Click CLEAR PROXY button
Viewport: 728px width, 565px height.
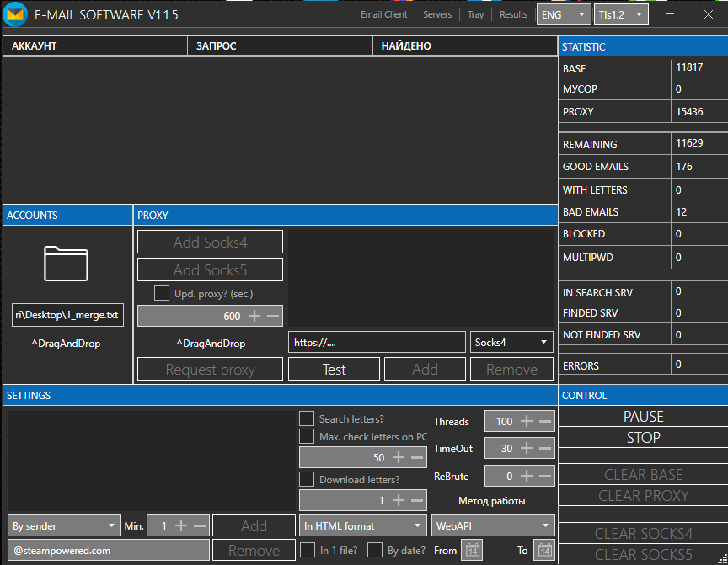pos(643,495)
